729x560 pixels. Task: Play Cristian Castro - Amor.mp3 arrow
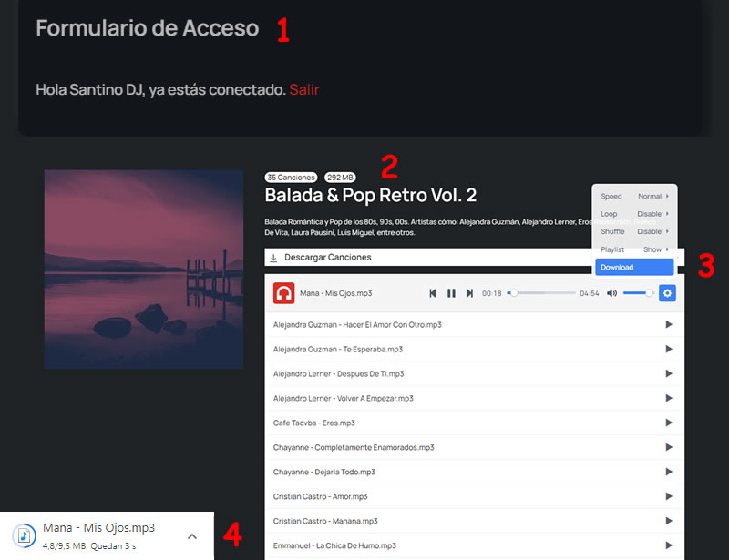669,496
